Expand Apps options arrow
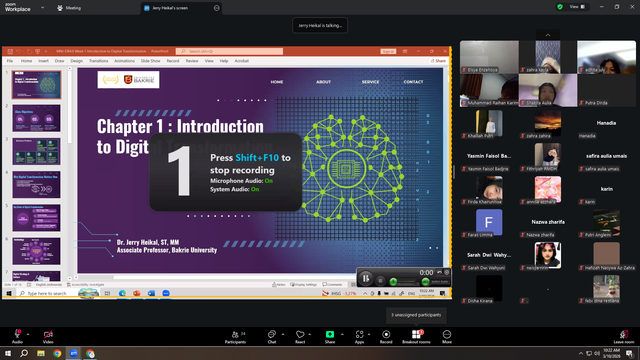Image resolution: width=640 pixels, height=360 pixels. pos(369,334)
